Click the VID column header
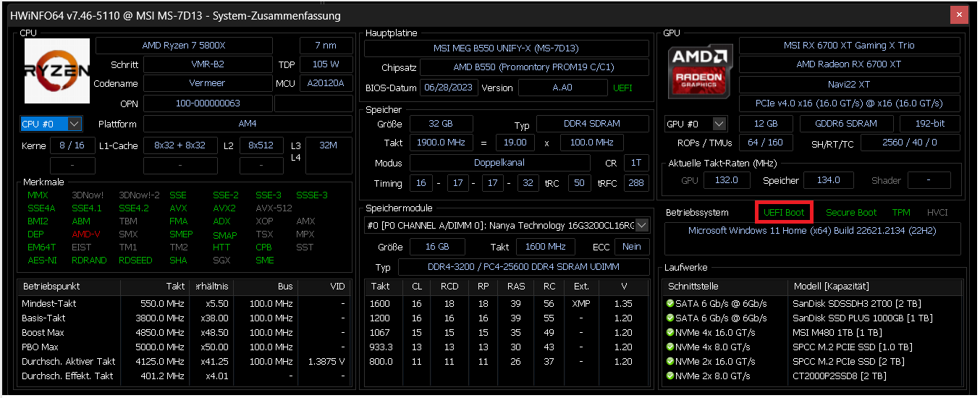 324,287
